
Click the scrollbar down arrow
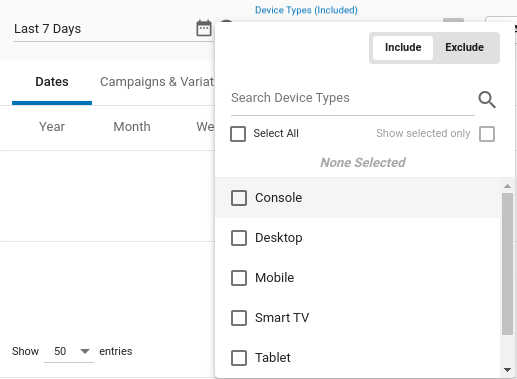[x=507, y=370]
